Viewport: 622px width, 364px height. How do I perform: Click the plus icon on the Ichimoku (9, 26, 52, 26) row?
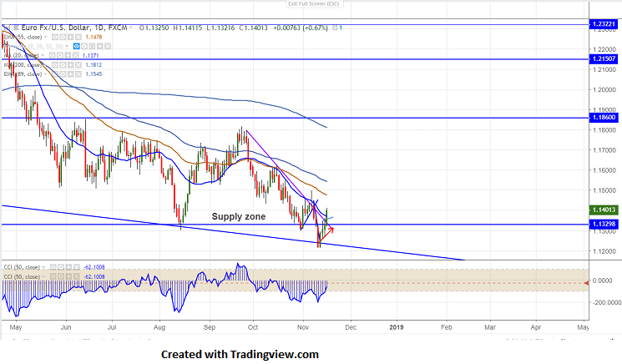click(x=100, y=47)
